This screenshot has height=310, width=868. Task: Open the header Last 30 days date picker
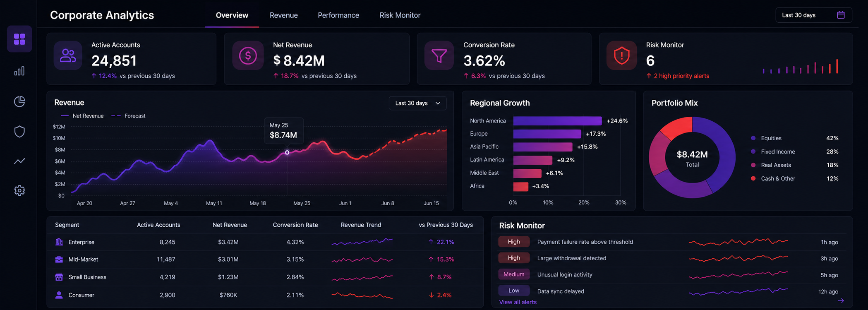pyautogui.click(x=813, y=15)
